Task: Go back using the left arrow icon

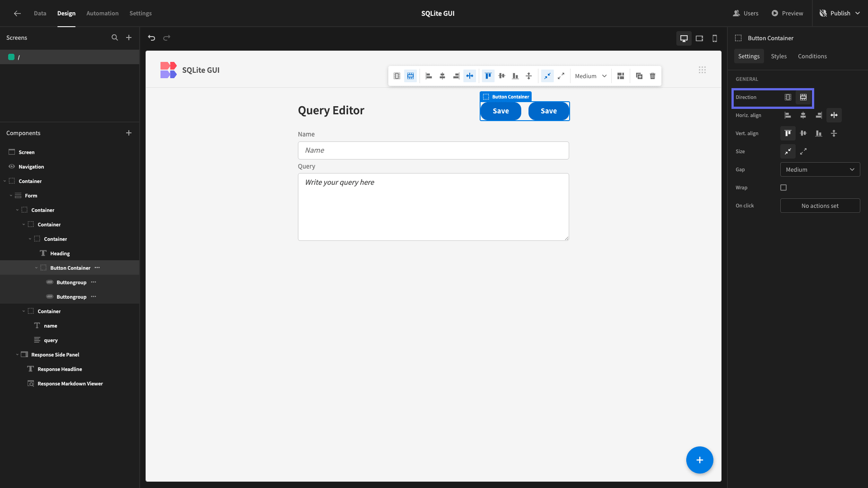Action: pyautogui.click(x=17, y=14)
